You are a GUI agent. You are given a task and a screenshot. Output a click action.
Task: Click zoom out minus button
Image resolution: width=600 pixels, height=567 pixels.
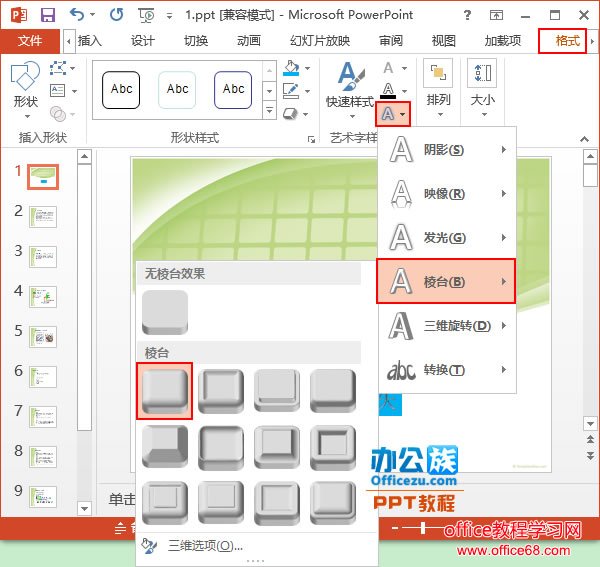pyautogui.click(x=396, y=528)
